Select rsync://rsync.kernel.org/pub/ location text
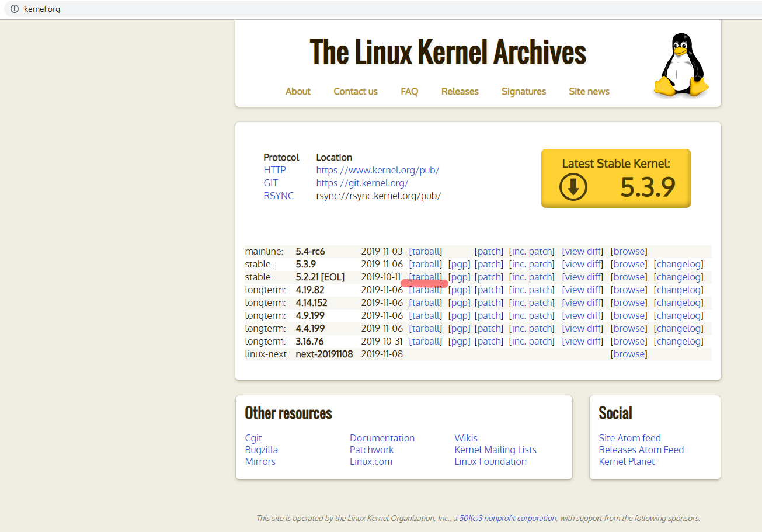 click(x=378, y=196)
